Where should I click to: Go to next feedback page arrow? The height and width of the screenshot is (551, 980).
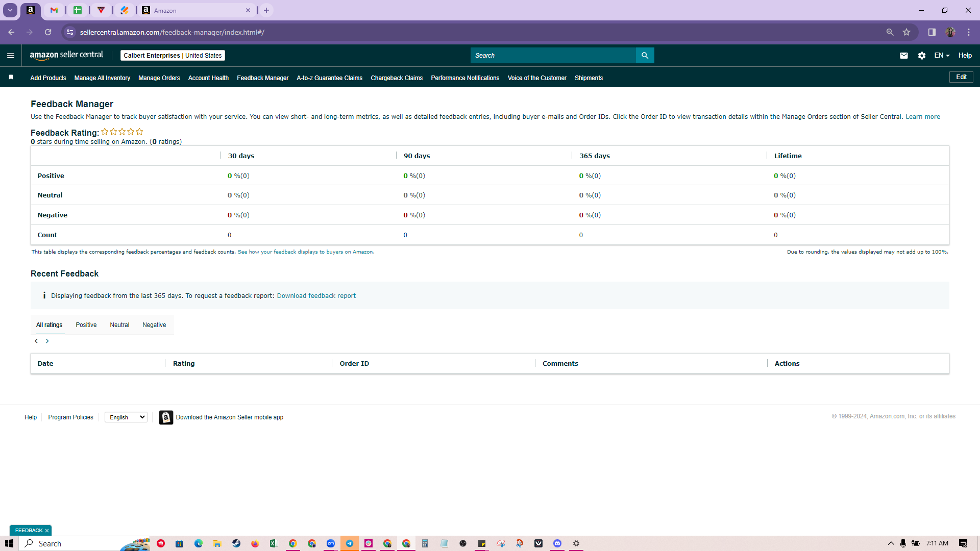tap(47, 341)
